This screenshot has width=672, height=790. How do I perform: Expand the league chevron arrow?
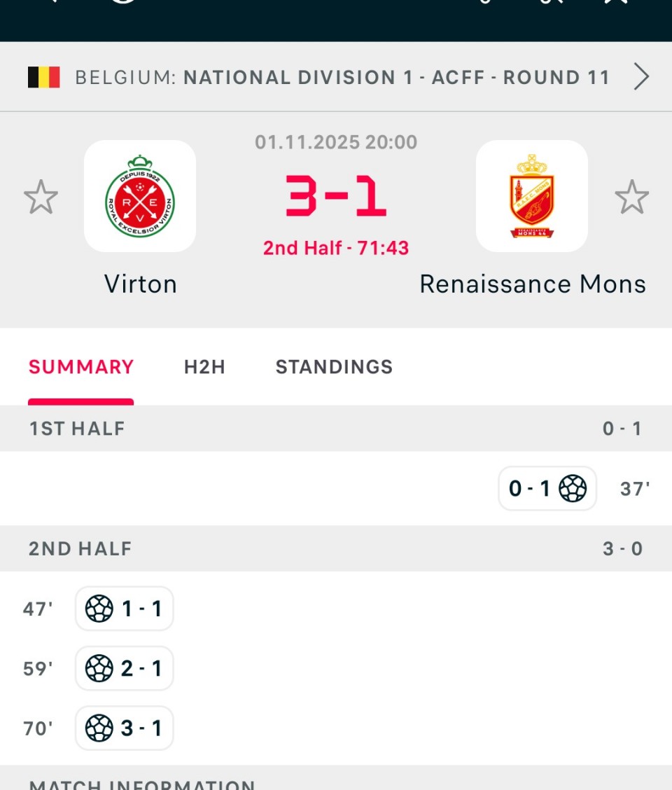point(641,77)
